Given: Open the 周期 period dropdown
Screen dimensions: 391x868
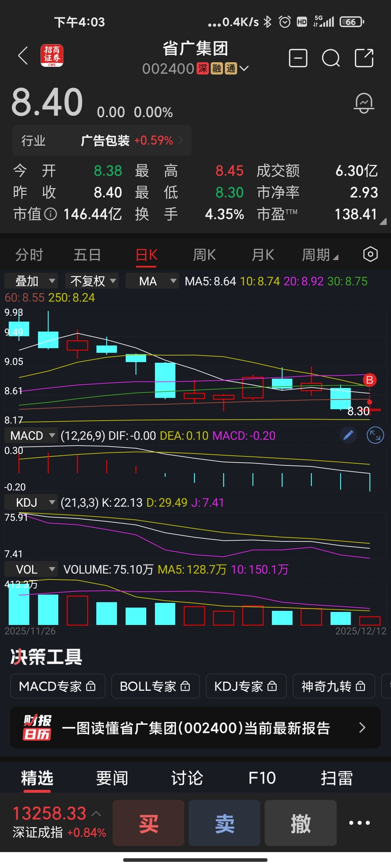Looking at the screenshot, I should pos(320,255).
